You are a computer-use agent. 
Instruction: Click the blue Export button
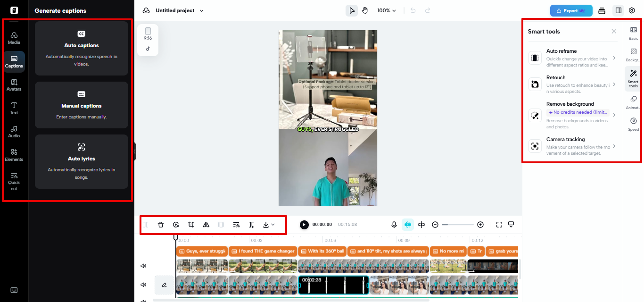[571, 10]
